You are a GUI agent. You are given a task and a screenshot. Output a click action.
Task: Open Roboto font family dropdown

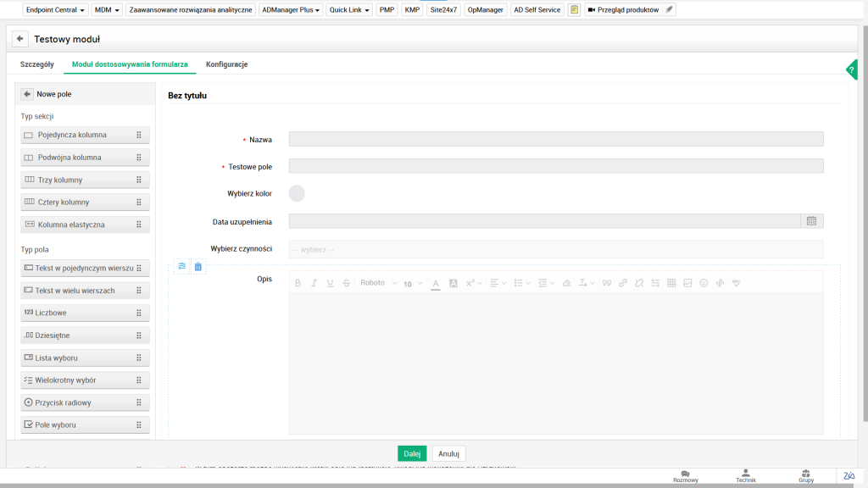click(x=378, y=283)
